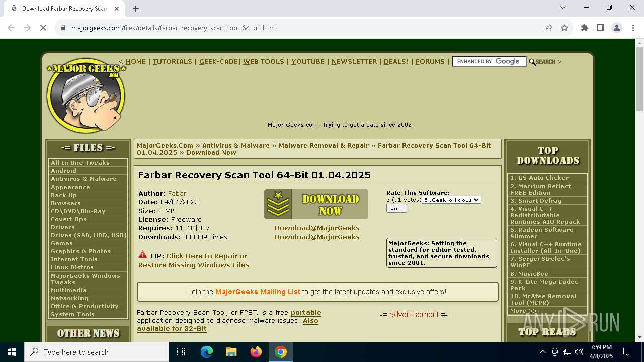Open GEEK-CADE navigation link
Screen dimensions: 644x362
[x=218, y=61]
